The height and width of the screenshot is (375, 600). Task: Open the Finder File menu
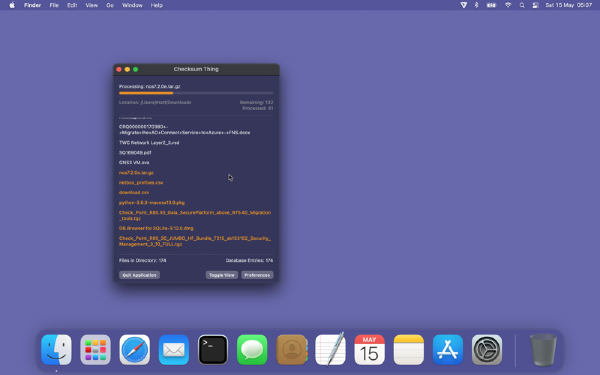[54, 5]
